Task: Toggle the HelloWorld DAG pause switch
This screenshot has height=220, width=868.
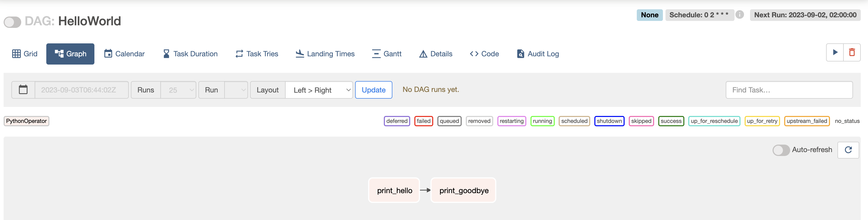Action: pos(12,22)
